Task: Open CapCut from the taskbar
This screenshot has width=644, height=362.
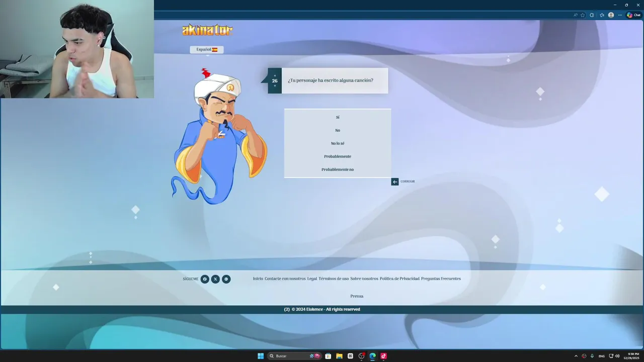Action: 350,356
